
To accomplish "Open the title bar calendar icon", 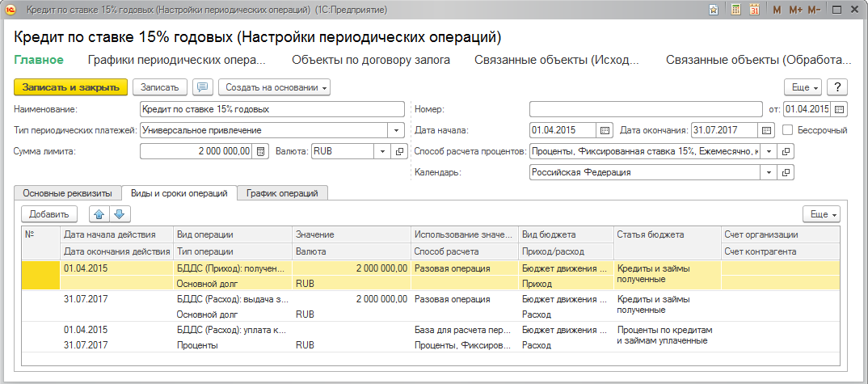I will (754, 11).
